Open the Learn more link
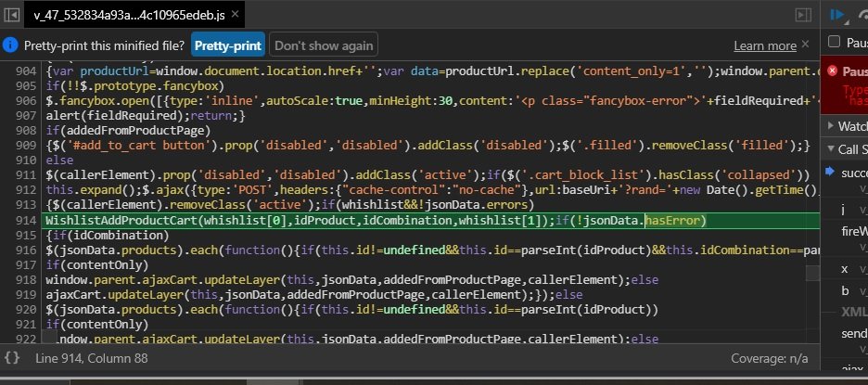868x385 pixels. 765,46
